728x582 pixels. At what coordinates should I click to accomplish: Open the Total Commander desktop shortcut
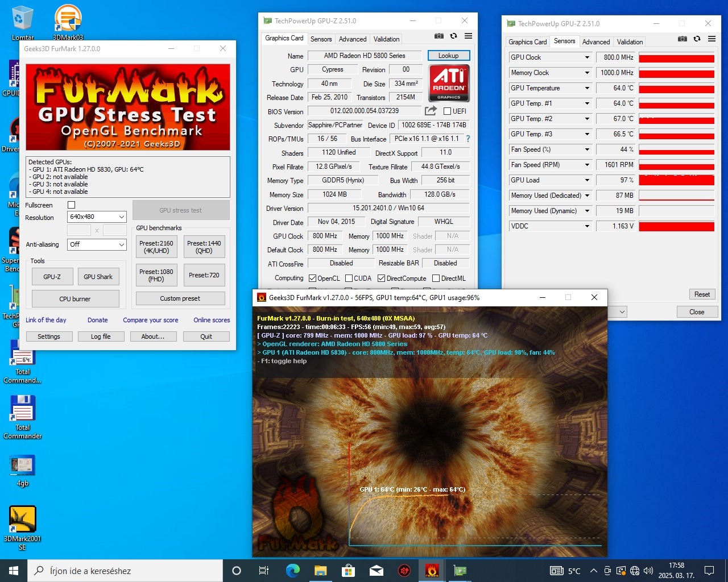pos(23,418)
